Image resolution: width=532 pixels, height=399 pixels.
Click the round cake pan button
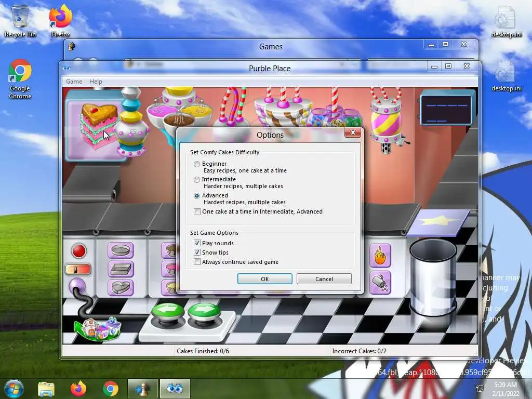121,250
